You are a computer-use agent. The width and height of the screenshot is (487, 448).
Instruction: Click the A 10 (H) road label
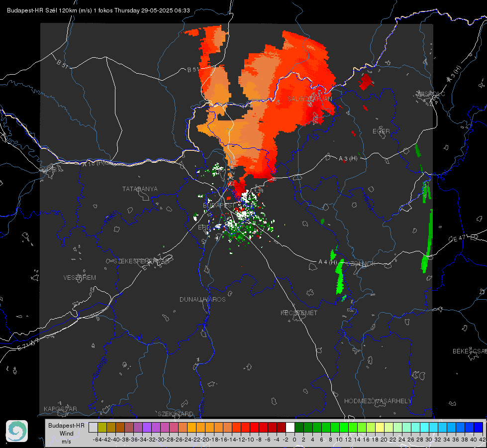(93, 163)
